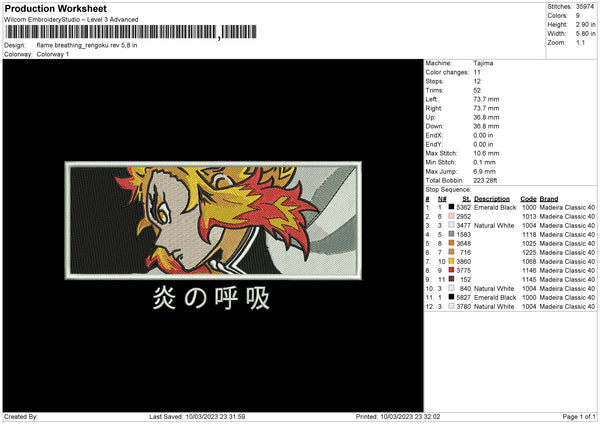Pick the orange swatch in stop row 5

(452, 243)
